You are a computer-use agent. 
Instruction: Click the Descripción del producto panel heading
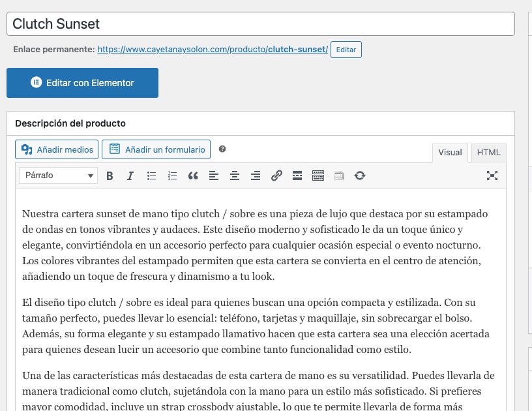tap(70, 123)
